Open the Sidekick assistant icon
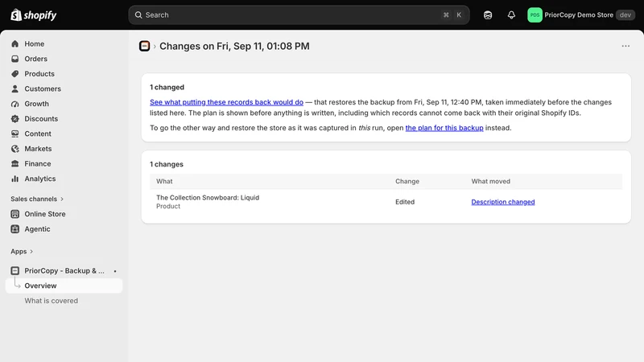The image size is (644, 362). 488,15
